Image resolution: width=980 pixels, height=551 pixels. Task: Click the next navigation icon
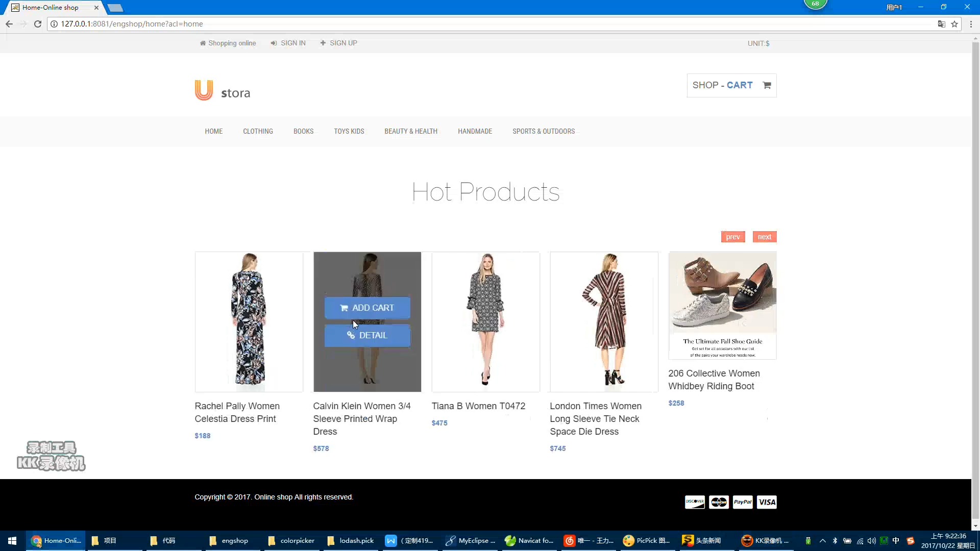point(765,236)
